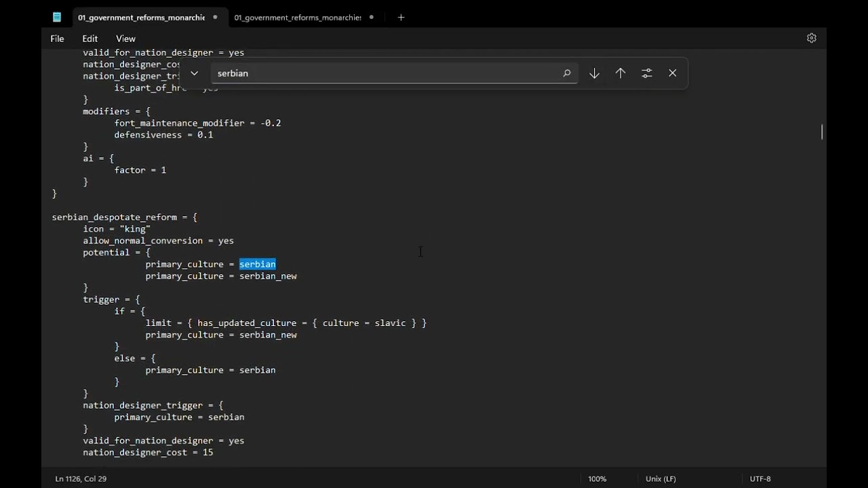Viewport: 868px width, 488px height.
Task: Click the modifiers = { line
Action: (x=117, y=111)
